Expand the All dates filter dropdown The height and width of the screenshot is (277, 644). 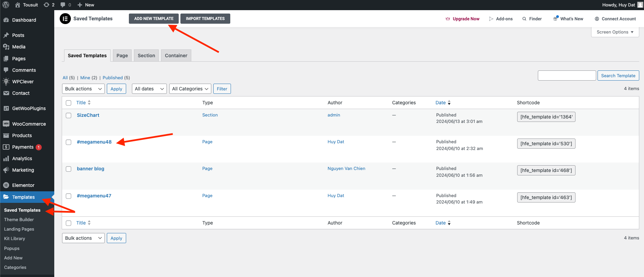pyautogui.click(x=149, y=89)
